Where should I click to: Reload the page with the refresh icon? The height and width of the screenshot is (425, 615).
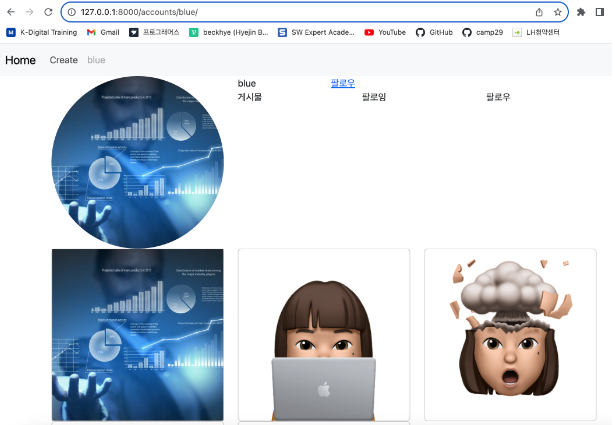[48, 12]
